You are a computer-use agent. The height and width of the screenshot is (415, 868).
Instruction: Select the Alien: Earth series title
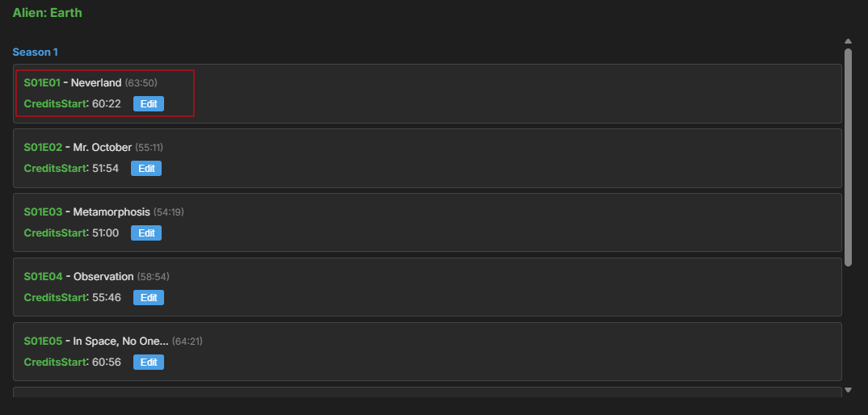tap(47, 13)
